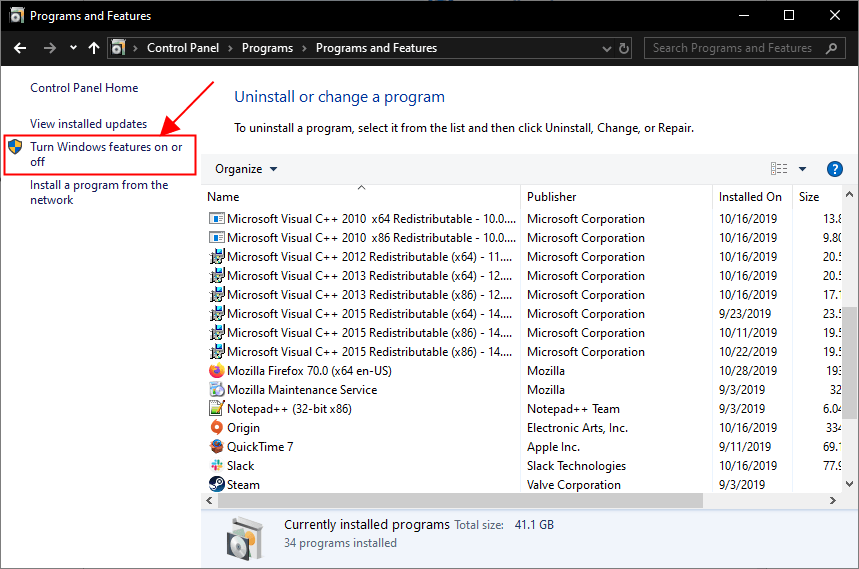Sort the list by Publisher column header
This screenshot has width=859, height=569.
coord(552,197)
